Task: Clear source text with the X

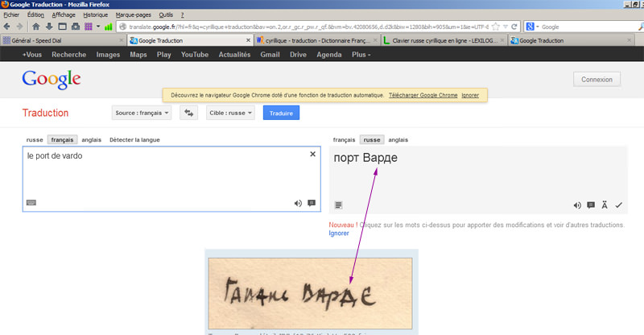Action: [312, 154]
